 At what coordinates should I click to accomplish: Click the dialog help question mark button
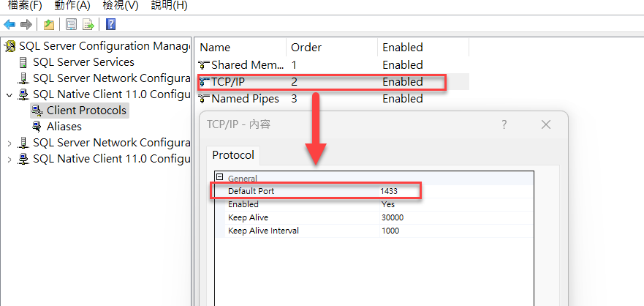pos(504,124)
